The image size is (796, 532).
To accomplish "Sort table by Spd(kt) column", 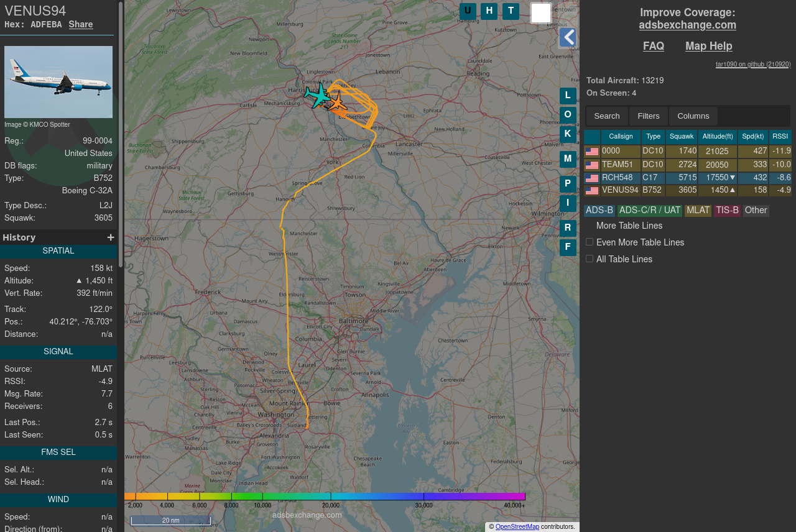I will pyautogui.click(x=753, y=137).
